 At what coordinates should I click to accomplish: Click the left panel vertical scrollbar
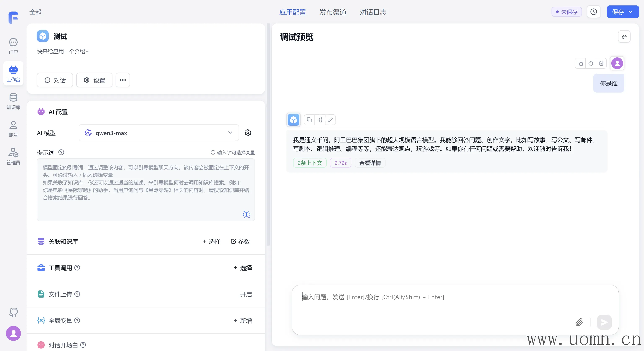[268, 135]
